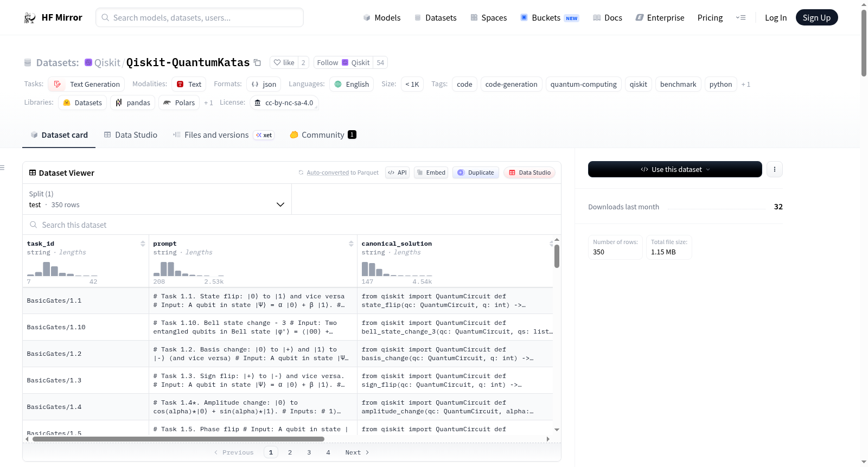Click the < 1K size tag
The height and width of the screenshot is (467, 868).
click(x=412, y=84)
